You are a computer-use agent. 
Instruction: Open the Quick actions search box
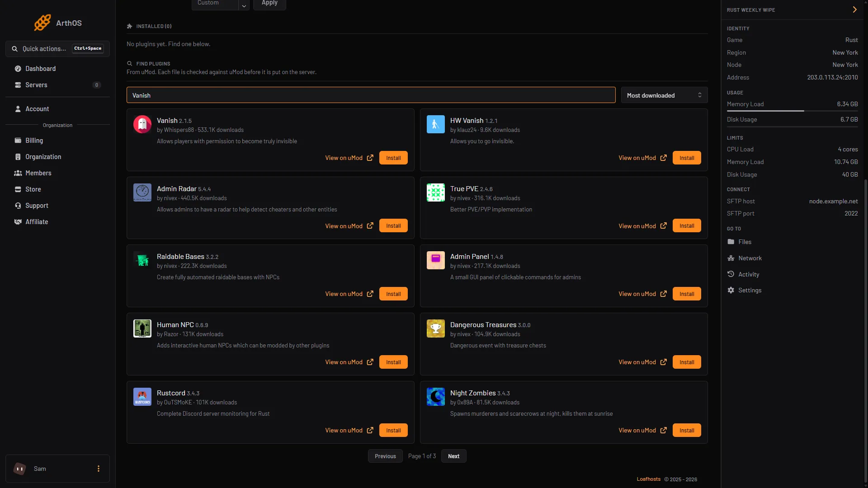(x=57, y=49)
